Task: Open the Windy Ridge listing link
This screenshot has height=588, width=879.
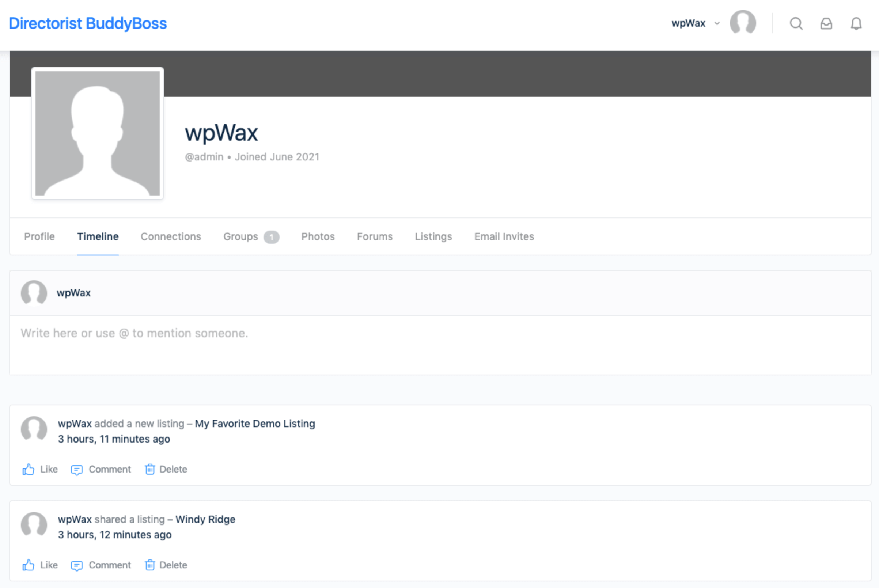Action: click(205, 519)
